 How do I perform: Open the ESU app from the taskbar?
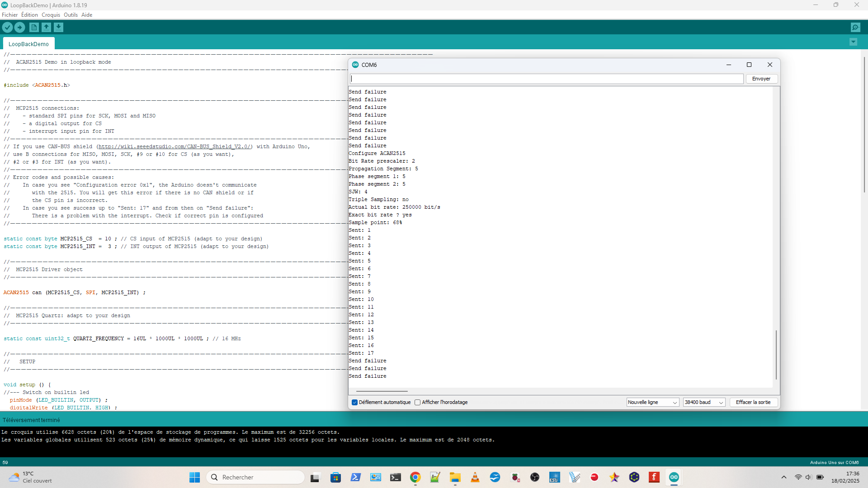[555, 477]
